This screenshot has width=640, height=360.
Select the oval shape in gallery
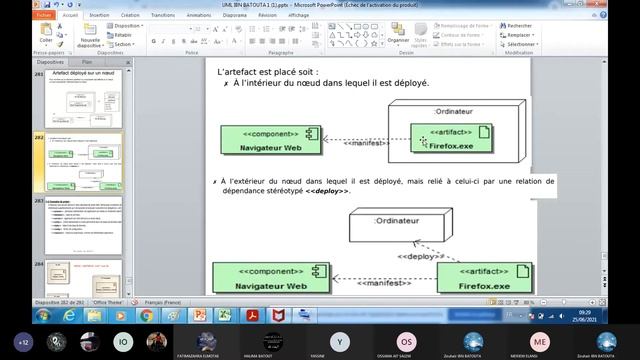coord(366,27)
